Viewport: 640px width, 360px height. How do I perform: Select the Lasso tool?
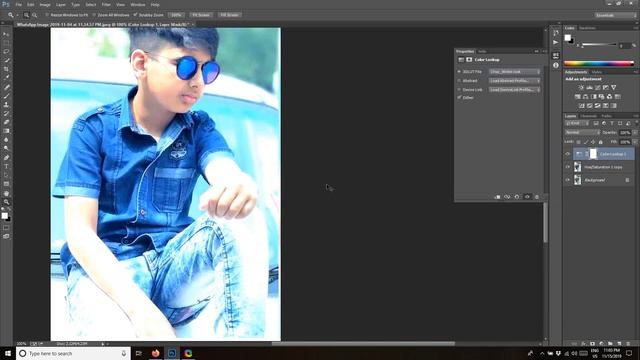6,52
